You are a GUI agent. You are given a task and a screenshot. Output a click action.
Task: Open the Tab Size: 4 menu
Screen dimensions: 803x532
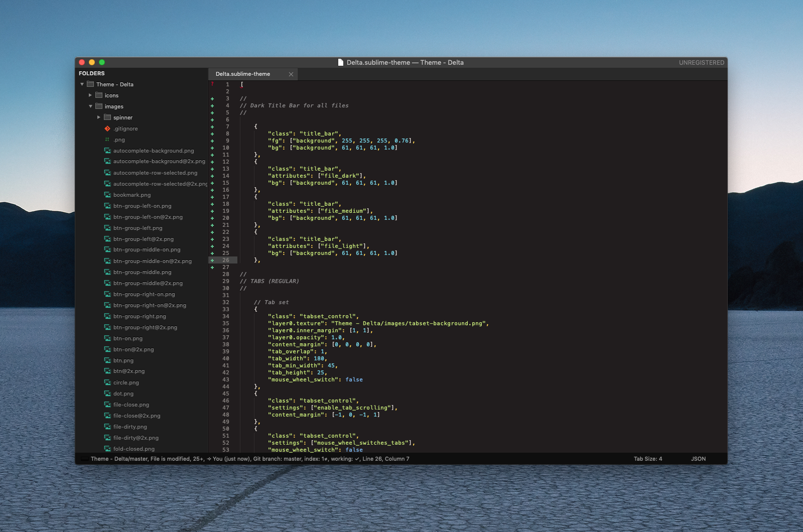coord(648,459)
